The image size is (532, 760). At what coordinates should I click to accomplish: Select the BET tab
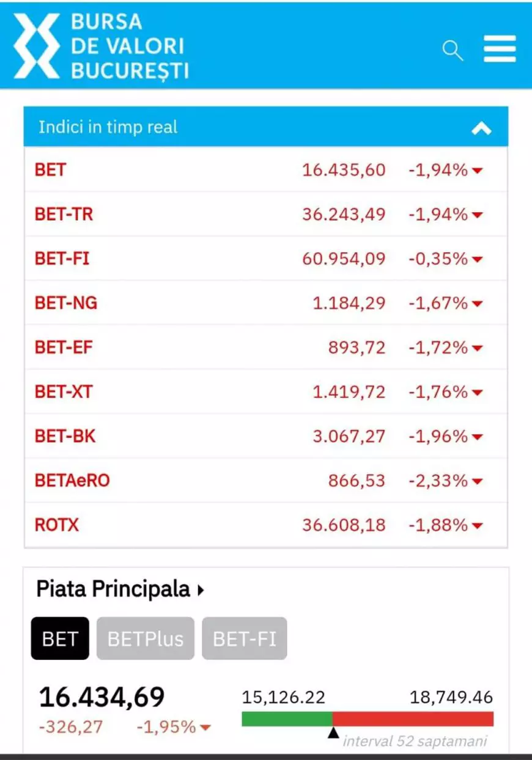(x=59, y=638)
